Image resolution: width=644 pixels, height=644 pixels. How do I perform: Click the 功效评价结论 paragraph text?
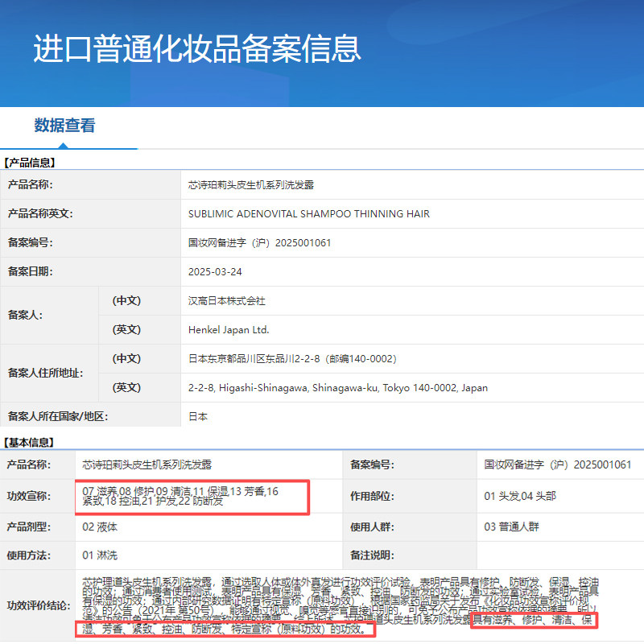coord(341,605)
